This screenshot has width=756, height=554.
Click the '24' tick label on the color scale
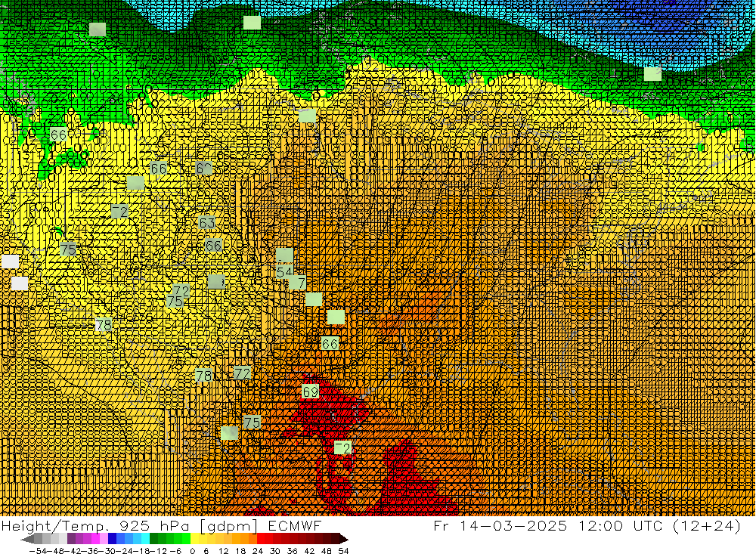click(258, 551)
